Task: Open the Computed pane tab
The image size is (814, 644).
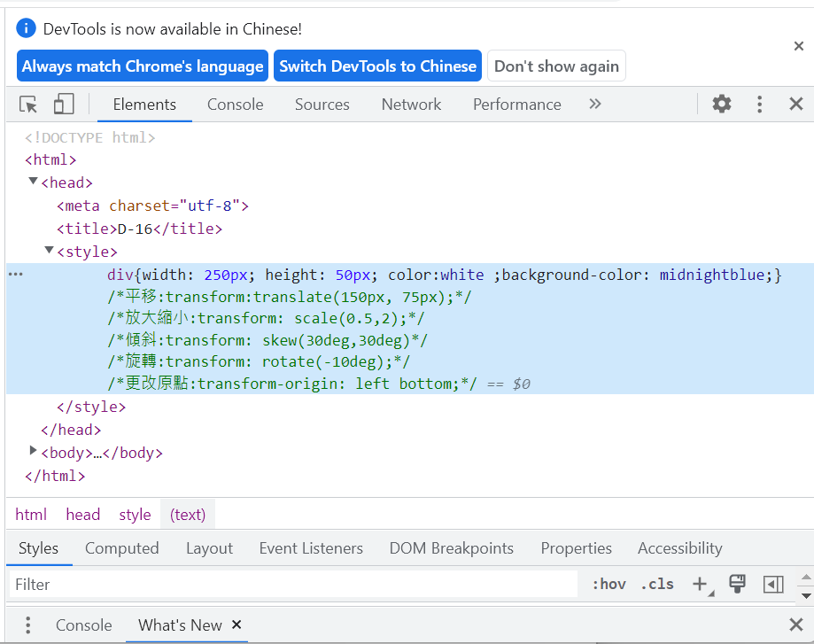Action: [122, 548]
